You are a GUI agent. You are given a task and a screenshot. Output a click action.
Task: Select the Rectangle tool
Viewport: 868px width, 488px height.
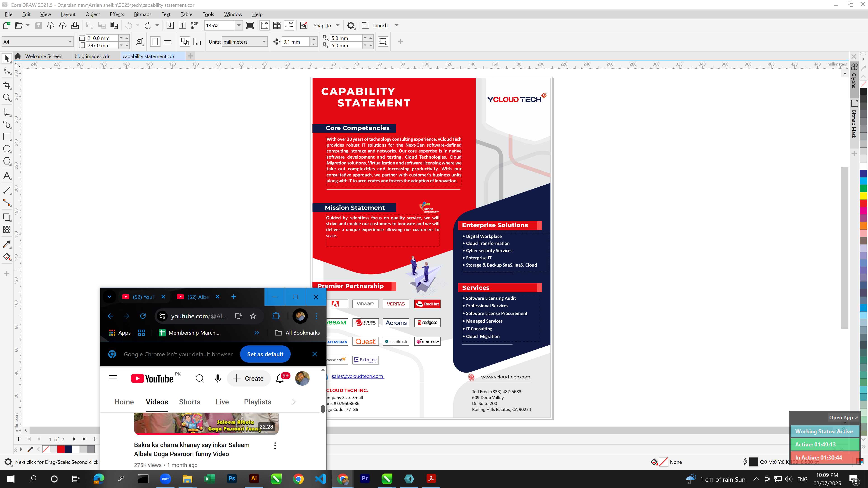coord(7,137)
